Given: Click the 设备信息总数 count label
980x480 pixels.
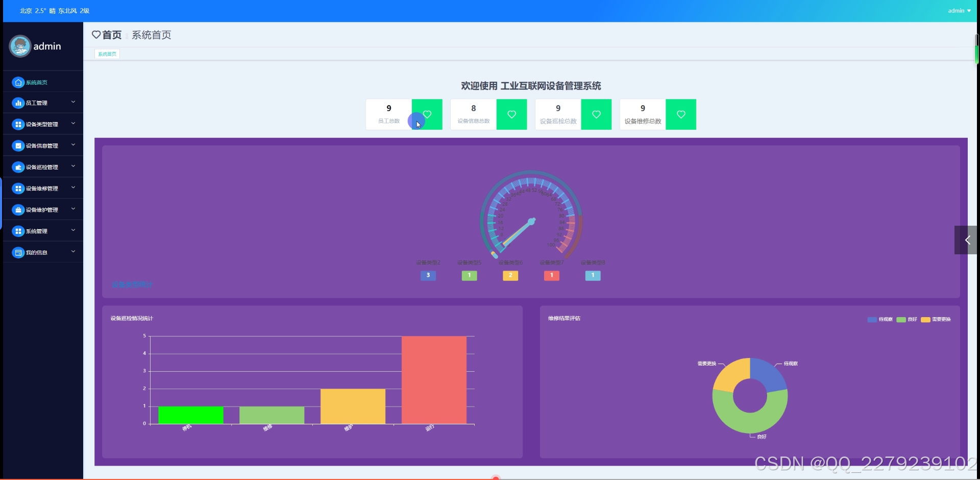Looking at the screenshot, I should pos(474,121).
